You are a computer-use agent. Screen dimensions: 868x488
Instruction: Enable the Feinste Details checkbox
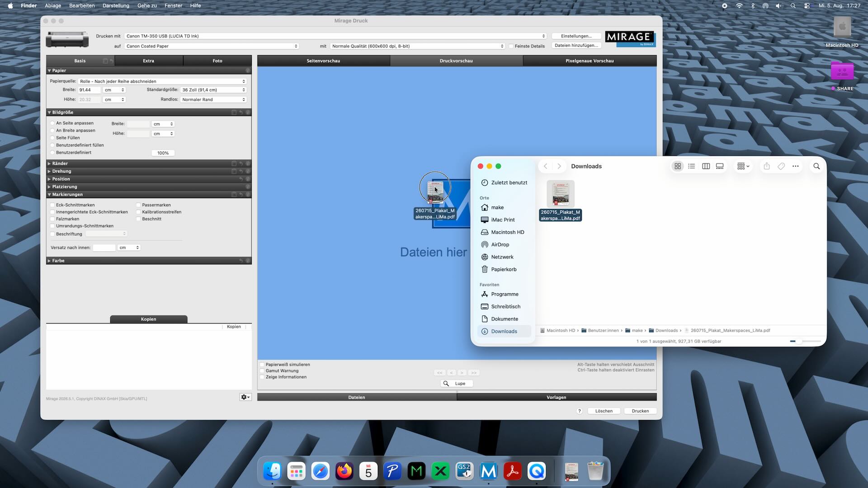(x=511, y=46)
